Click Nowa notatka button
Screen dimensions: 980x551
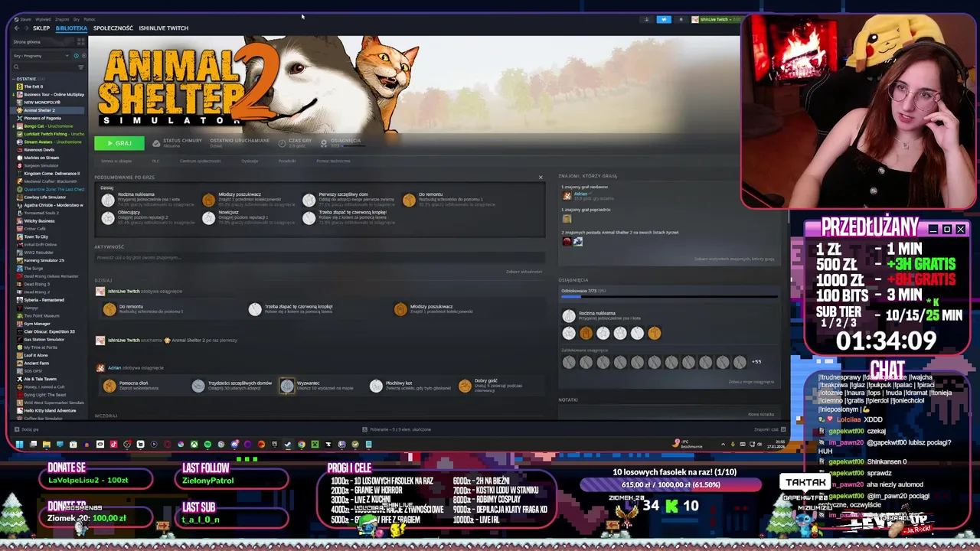click(x=761, y=414)
